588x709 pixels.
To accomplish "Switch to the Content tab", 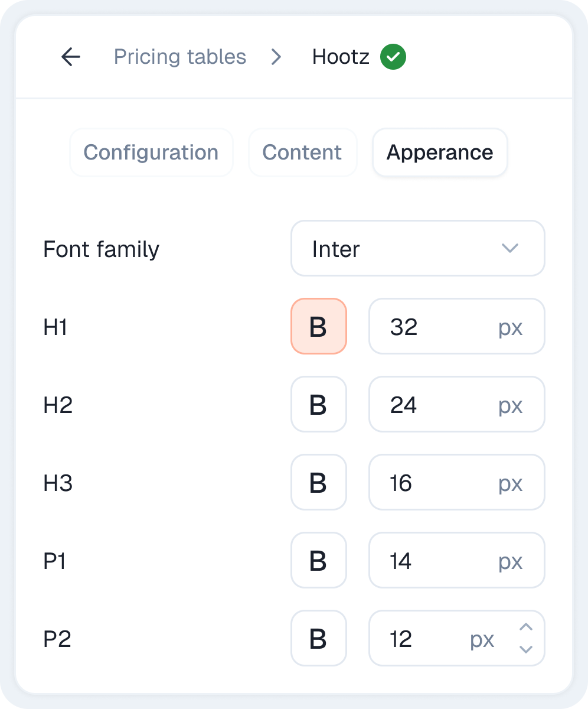I will click(302, 152).
